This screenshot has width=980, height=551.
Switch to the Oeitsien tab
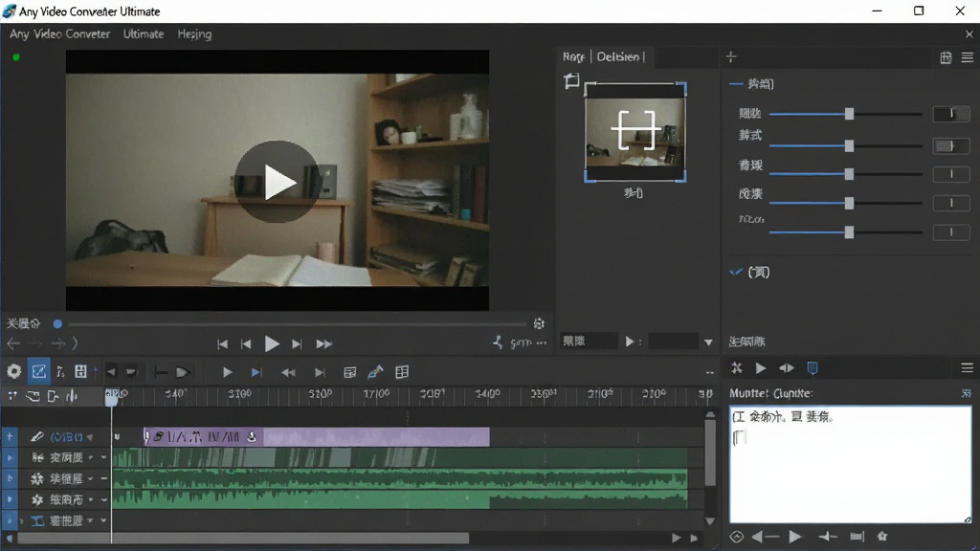(x=617, y=56)
